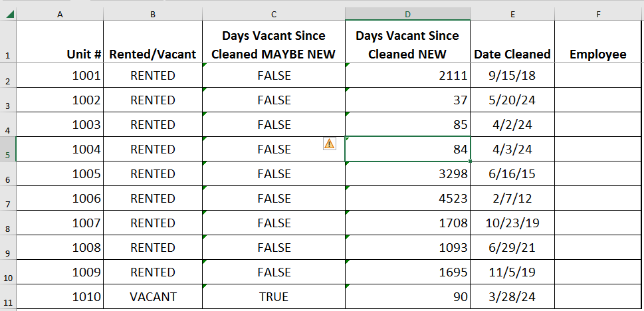Click the error warning icon beside D5
This screenshot has height=311, width=644.
tap(330, 144)
